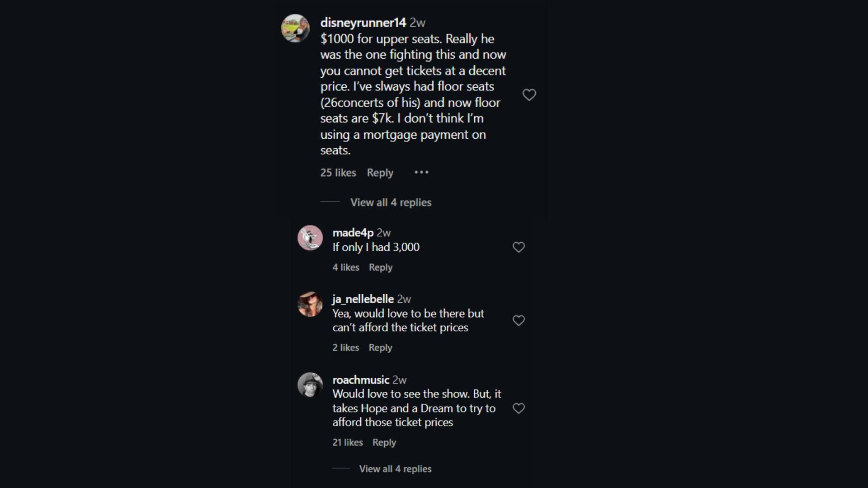The height and width of the screenshot is (488, 868).
Task: Like disneyrunner14's comment with the heart
Action: [529, 95]
